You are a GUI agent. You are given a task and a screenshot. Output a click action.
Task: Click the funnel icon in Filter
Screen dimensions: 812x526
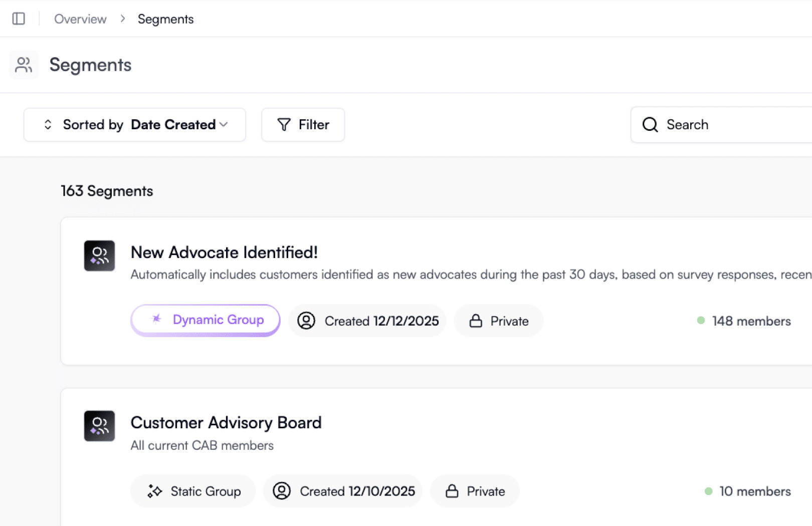[x=284, y=125]
